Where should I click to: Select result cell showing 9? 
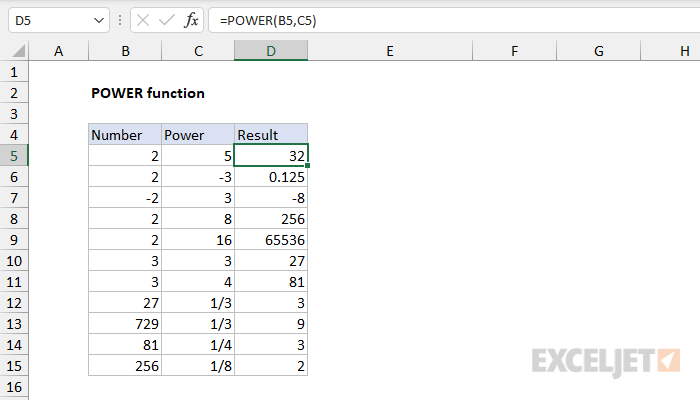point(271,324)
